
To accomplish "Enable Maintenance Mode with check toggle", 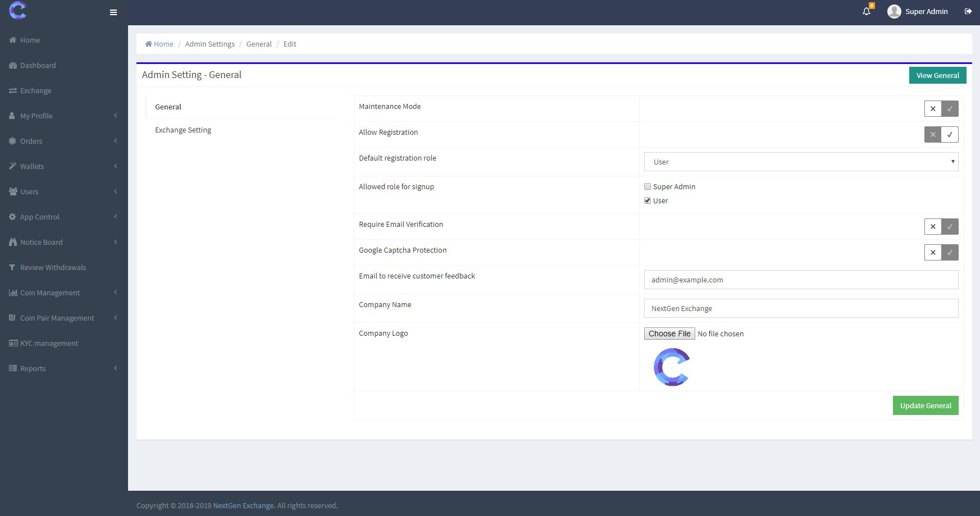I will [950, 109].
